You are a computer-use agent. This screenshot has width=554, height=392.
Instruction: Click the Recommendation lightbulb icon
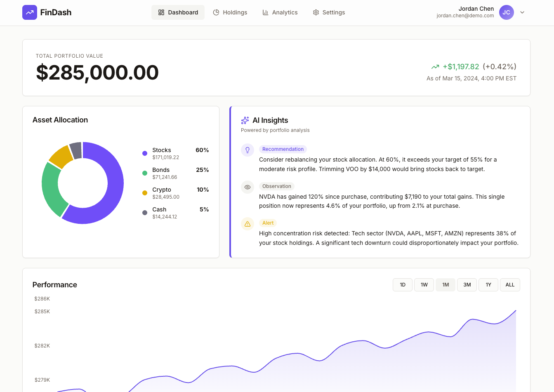[x=247, y=150]
